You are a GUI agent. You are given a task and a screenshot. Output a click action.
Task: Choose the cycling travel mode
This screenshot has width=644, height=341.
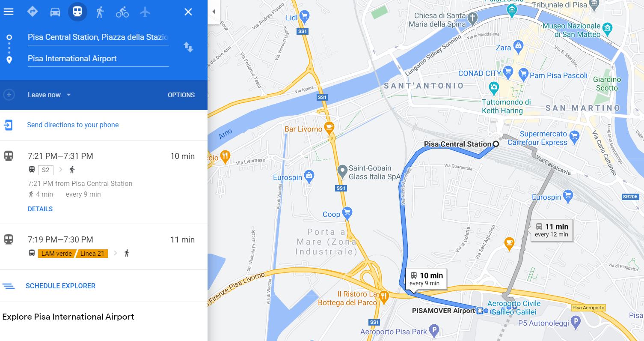(122, 12)
